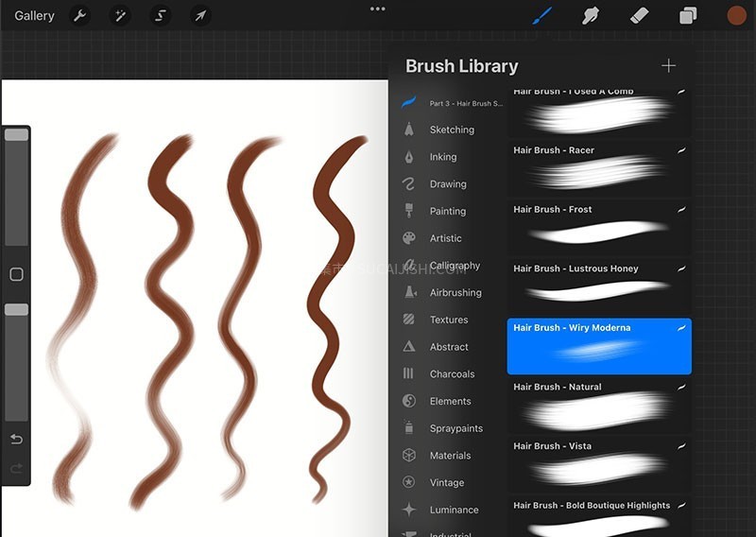Click the brush opacity slider handle
Screen dimensions: 756x537
pos(16,310)
